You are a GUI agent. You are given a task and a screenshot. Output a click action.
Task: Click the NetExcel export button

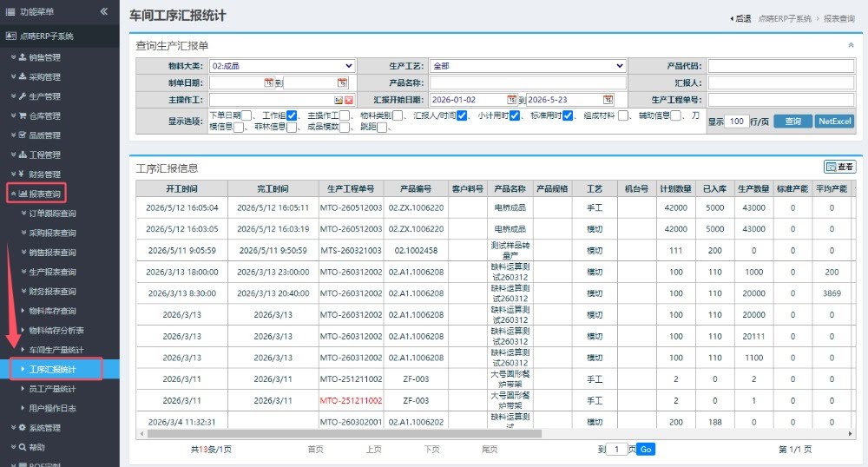(x=835, y=122)
